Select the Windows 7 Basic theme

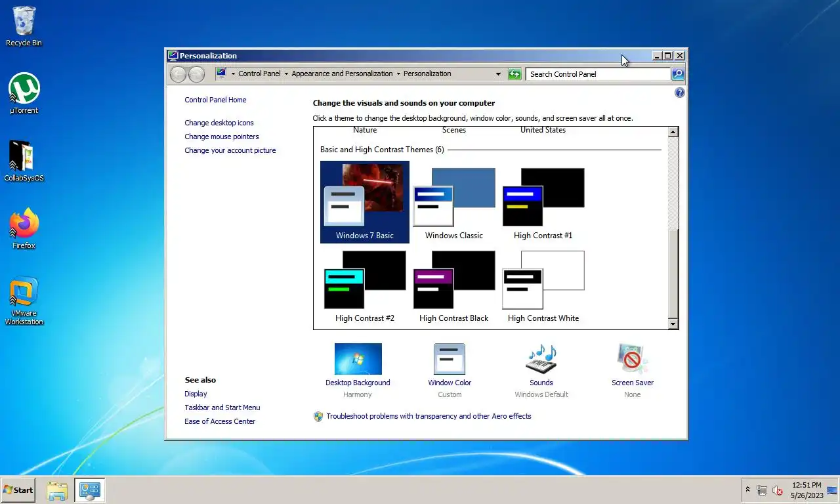point(365,202)
